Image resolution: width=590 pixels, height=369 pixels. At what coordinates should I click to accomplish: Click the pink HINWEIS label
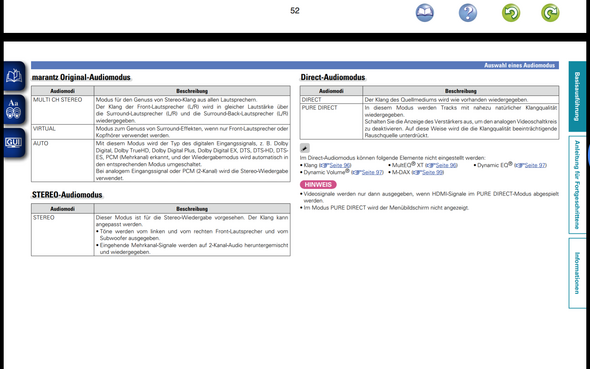(318, 185)
